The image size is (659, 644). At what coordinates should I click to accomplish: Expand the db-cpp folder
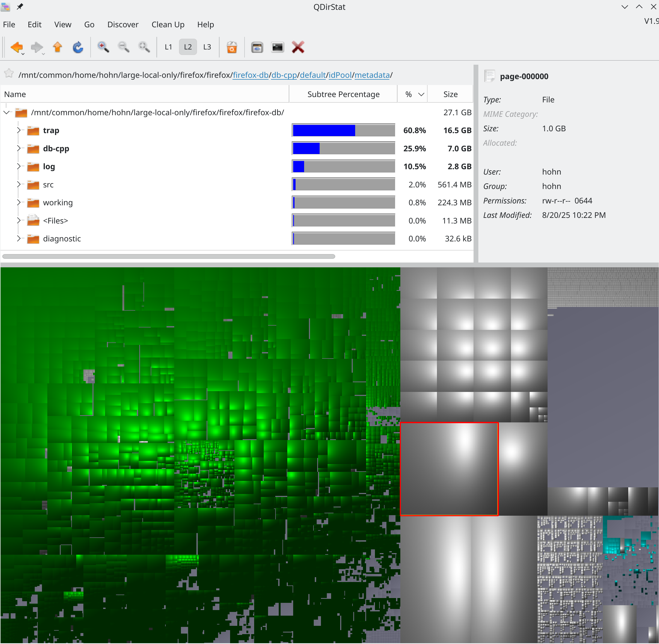tap(19, 148)
